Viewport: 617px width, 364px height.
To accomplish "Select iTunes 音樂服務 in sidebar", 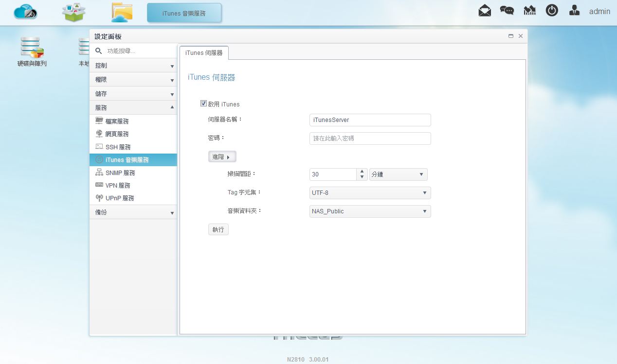I will click(133, 159).
